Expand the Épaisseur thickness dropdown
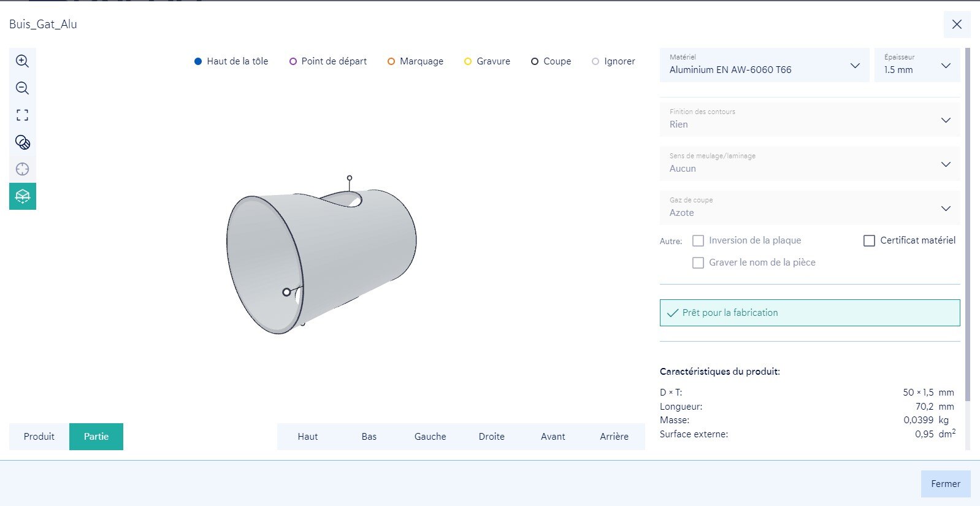The height and width of the screenshot is (506, 980). [917, 65]
